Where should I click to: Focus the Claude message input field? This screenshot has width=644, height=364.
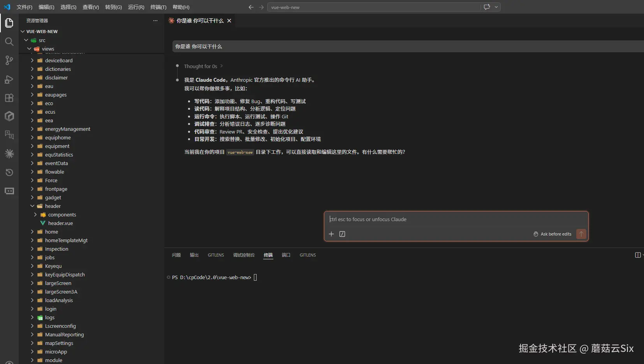tap(456, 220)
